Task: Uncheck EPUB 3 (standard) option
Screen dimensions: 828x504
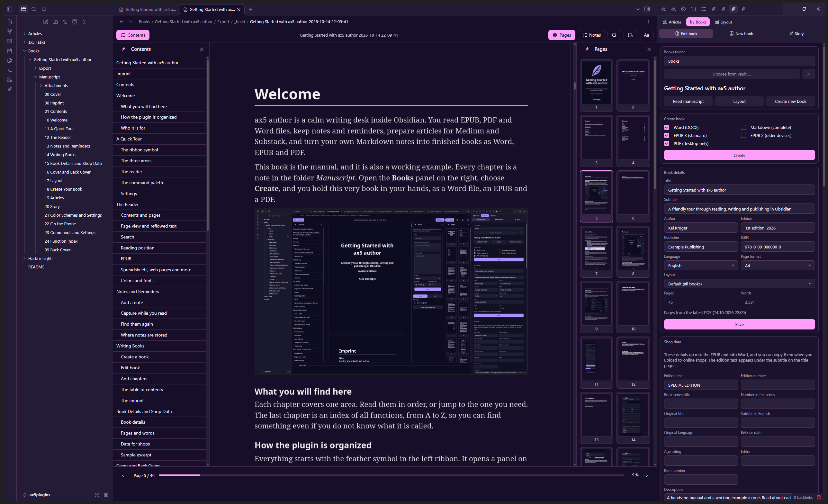Action: (667, 135)
